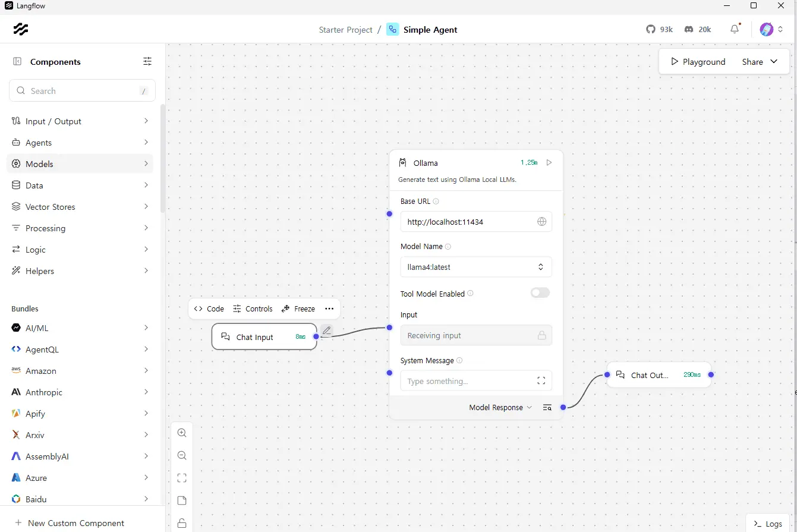The height and width of the screenshot is (532, 797).
Task: Add a note to the canvas
Action: click(x=182, y=500)
